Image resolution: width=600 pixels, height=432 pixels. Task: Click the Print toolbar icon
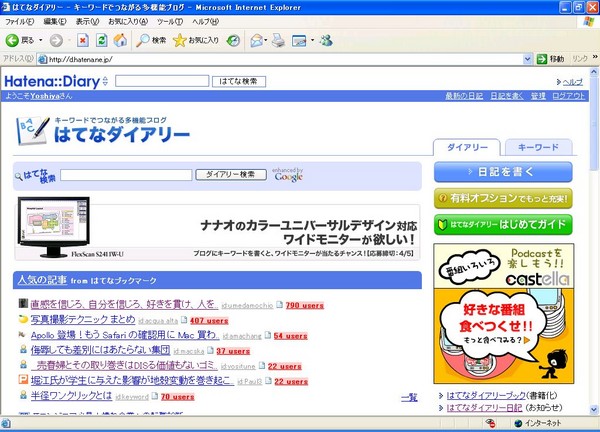(x=278, y=40)
